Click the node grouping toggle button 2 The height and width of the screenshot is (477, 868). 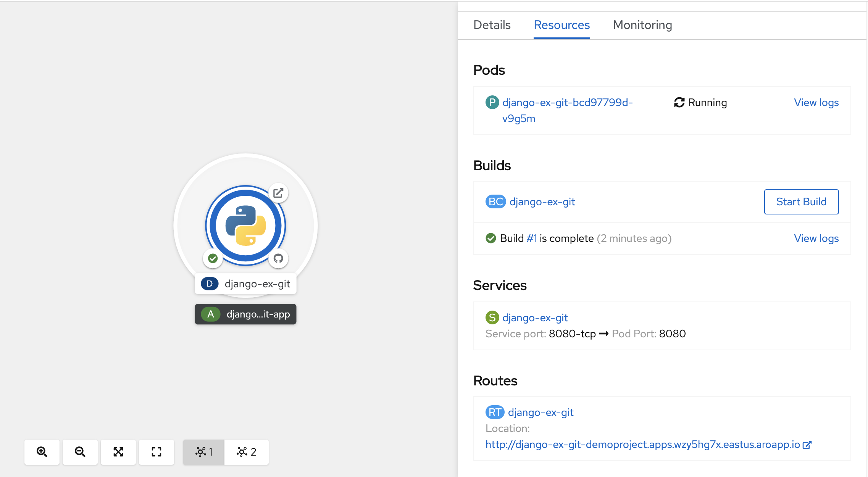(x=245, y=451)
